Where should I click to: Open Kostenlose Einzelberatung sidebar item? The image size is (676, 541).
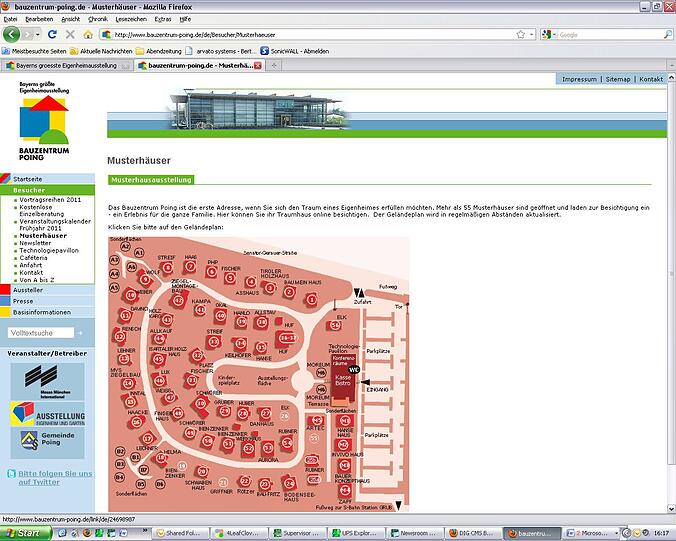click(x=41, y=210)
